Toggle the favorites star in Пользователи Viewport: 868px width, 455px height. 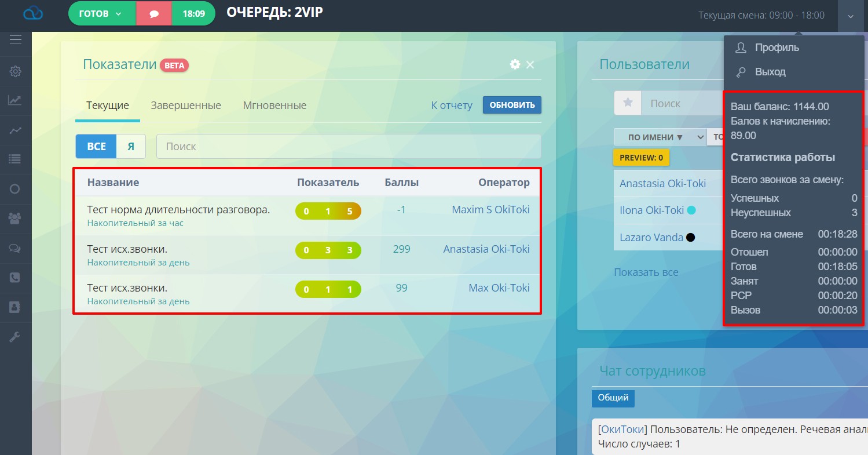click(628, 103)
